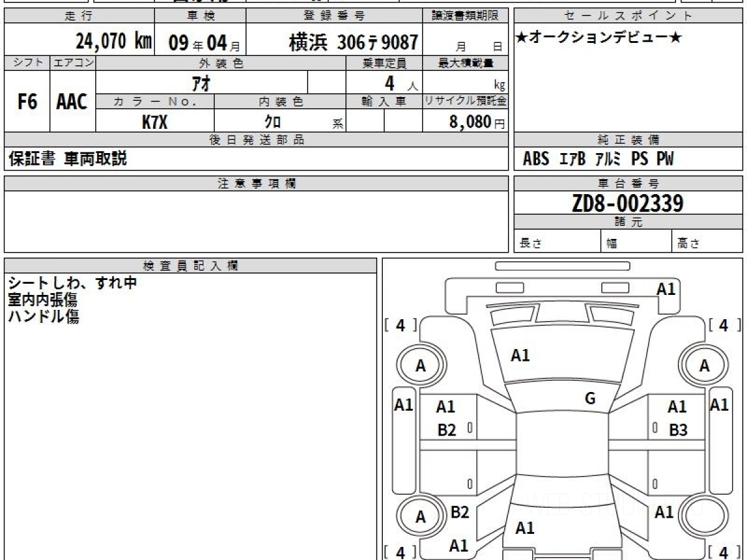Click the 後日発送部品 section header
The width and height of the screenshot is (747, 560).
point(256,140)
